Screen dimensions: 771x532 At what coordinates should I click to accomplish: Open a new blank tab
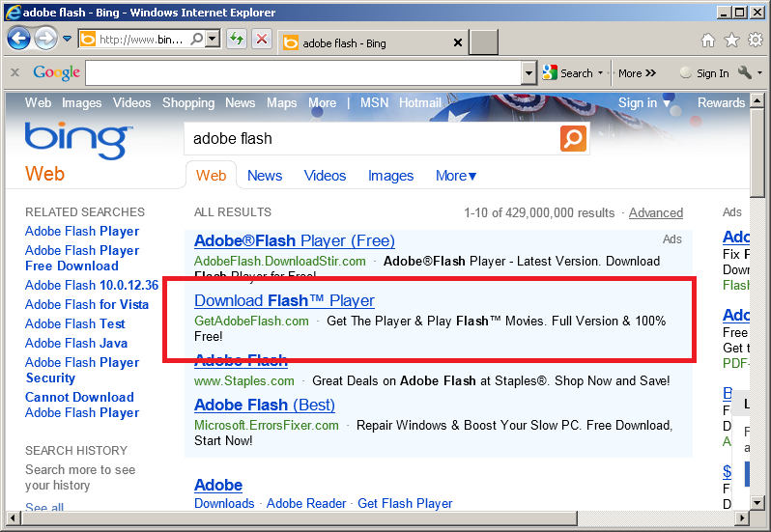483,42
